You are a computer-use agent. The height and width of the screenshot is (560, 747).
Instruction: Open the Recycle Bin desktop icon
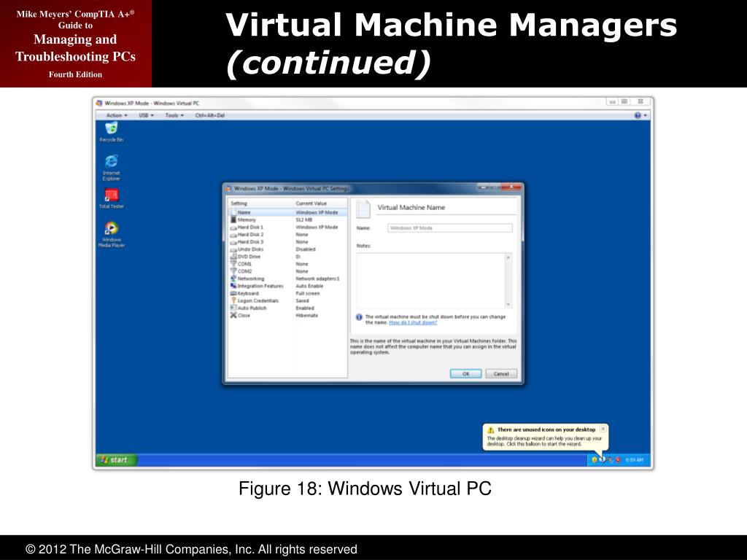point(112,131)
